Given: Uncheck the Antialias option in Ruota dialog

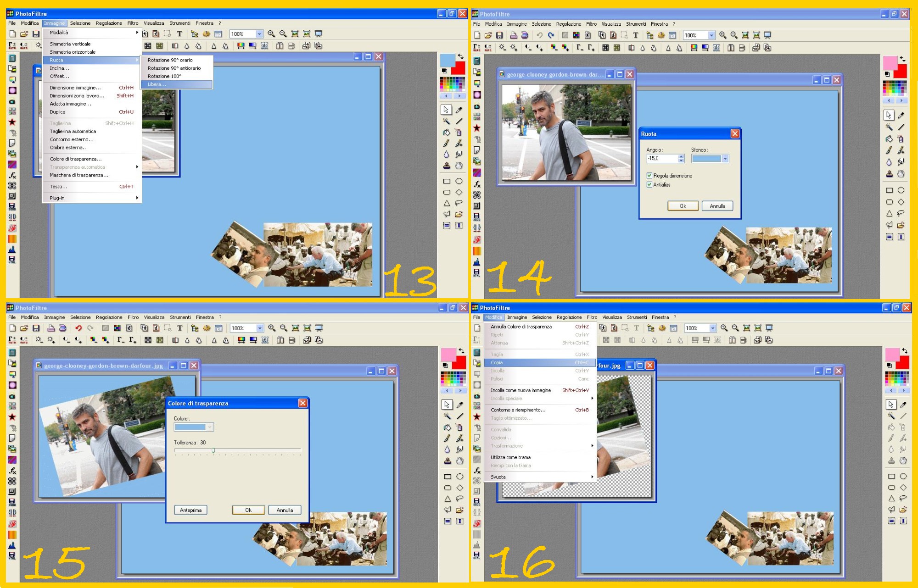Looking at the screenshot, I should pyautogui.click(x=649, y=185).
